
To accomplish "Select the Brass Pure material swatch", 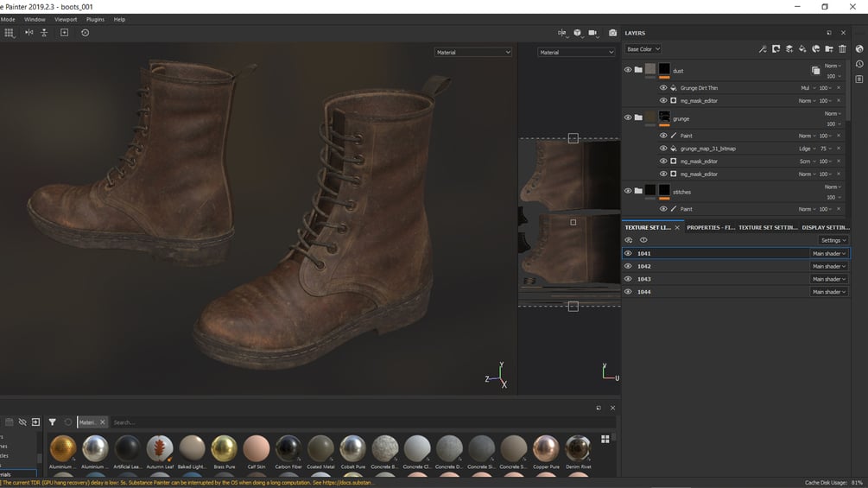I will coord(224,448).
